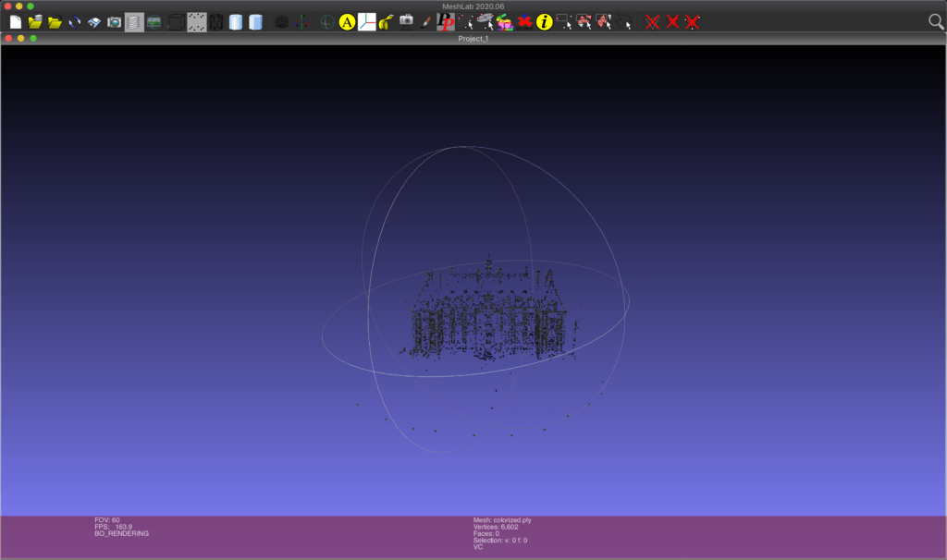Toggle bounding box rendering
The width and height of the screenshot is (947, 560).
176,22
